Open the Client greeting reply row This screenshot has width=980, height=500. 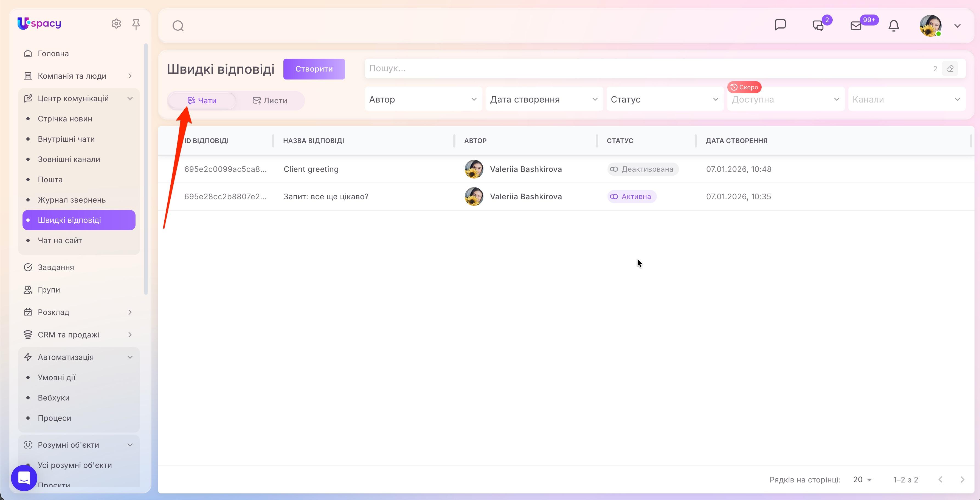pos(566,169)
